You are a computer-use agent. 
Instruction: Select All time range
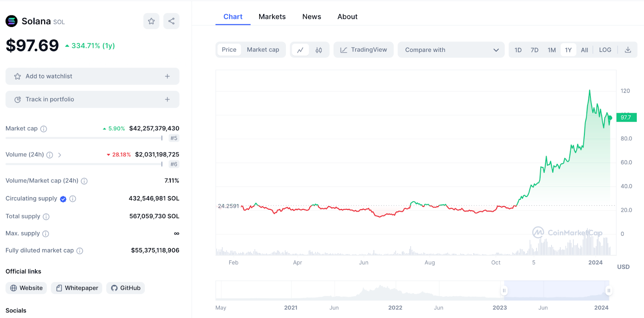(584, 50)
